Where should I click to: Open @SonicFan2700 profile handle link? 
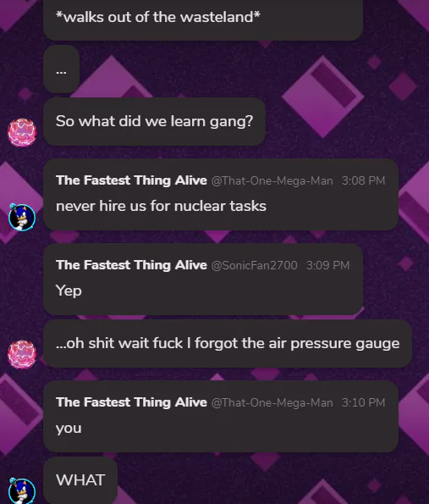[x=254, y=265]
